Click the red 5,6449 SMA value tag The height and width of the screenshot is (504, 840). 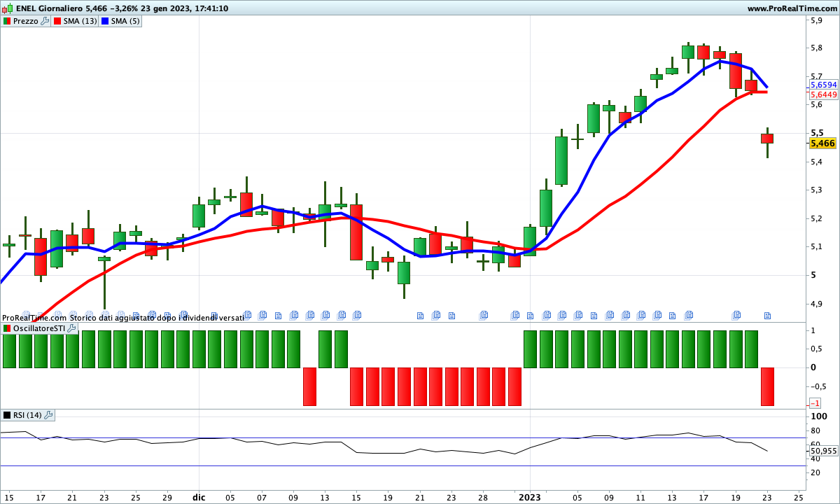click(823, 94)
